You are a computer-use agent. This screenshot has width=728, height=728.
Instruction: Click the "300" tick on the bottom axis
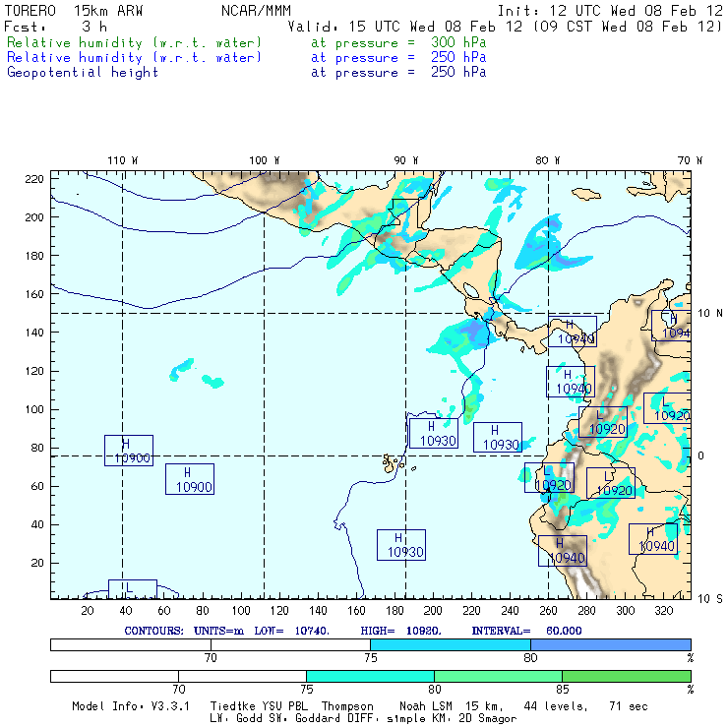click(625, 611)
